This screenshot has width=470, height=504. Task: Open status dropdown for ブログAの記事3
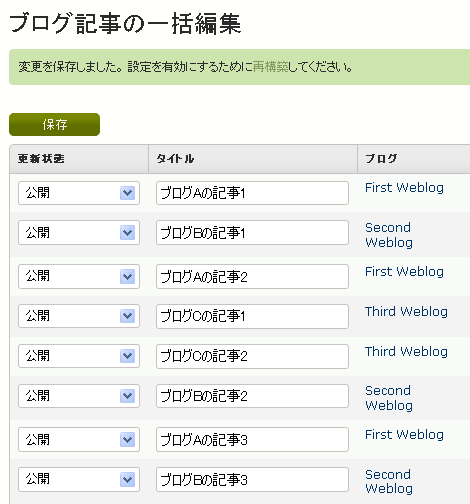79,440
